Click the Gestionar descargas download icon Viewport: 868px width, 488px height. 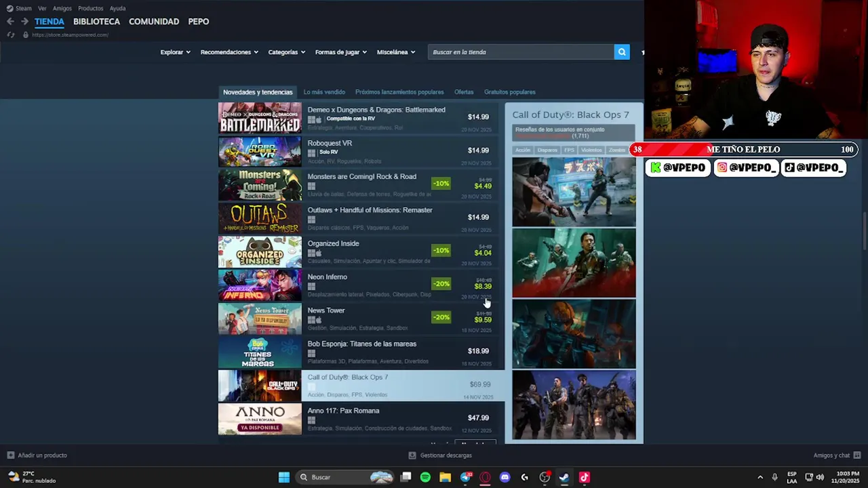(412, 455)
